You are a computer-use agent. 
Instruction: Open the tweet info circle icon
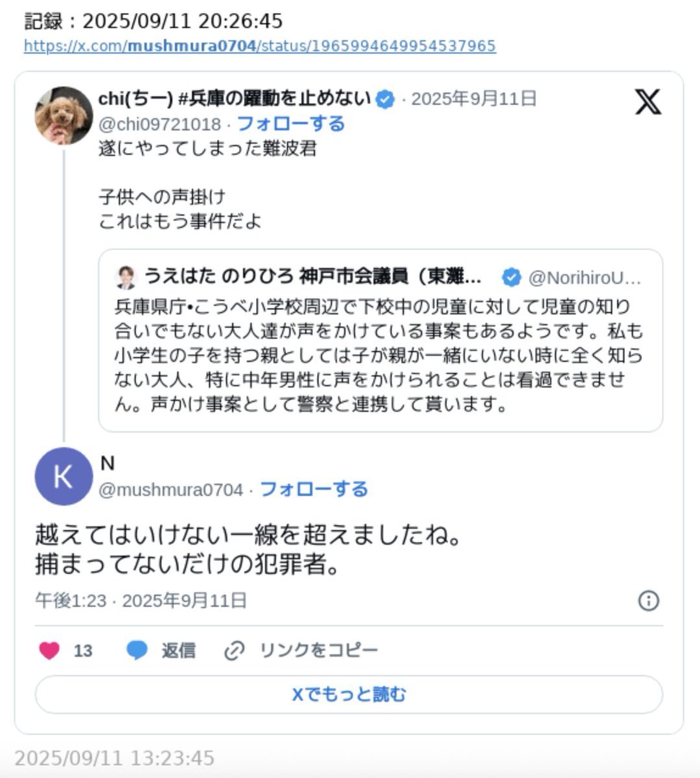tap(648, 600)
